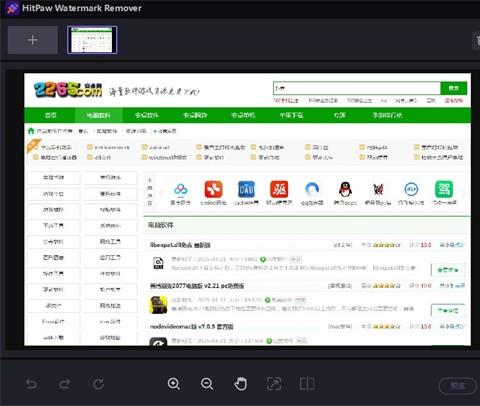The height and width of the screenshot is (406, 480).
Task: Click the HitPaw logo in title bar
Action: point(12,8)
